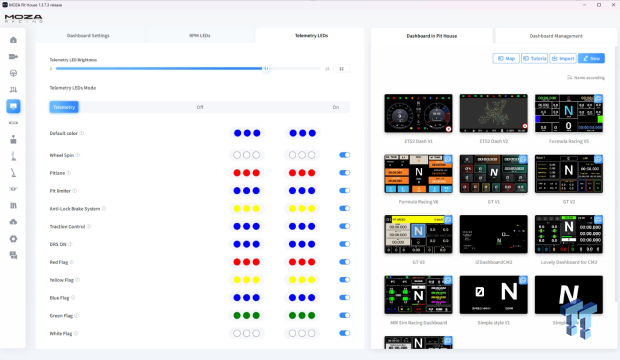This screenshot has width=620, height=360.
Task: Open the gear settings icon in sidebar
Action: point(13,239)
